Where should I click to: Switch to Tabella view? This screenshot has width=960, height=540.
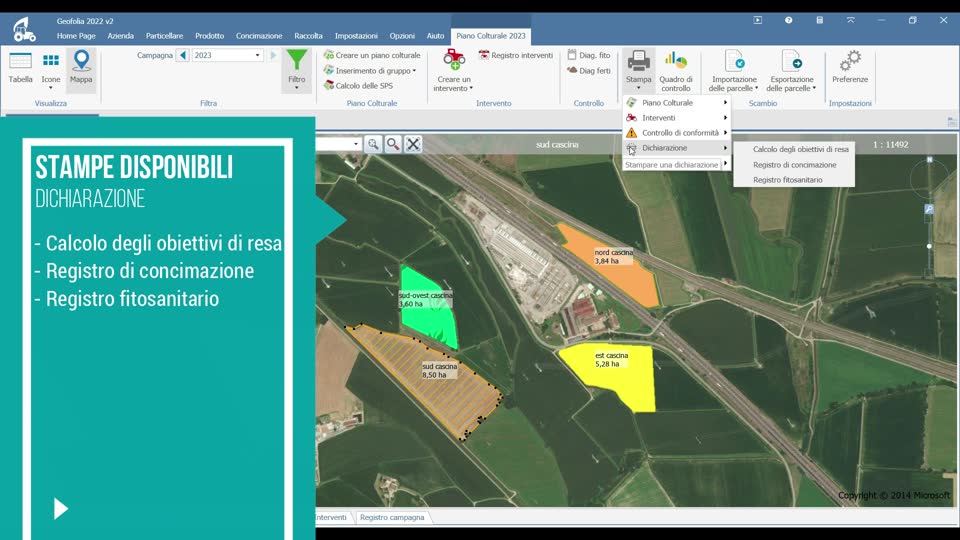(20, 67)
